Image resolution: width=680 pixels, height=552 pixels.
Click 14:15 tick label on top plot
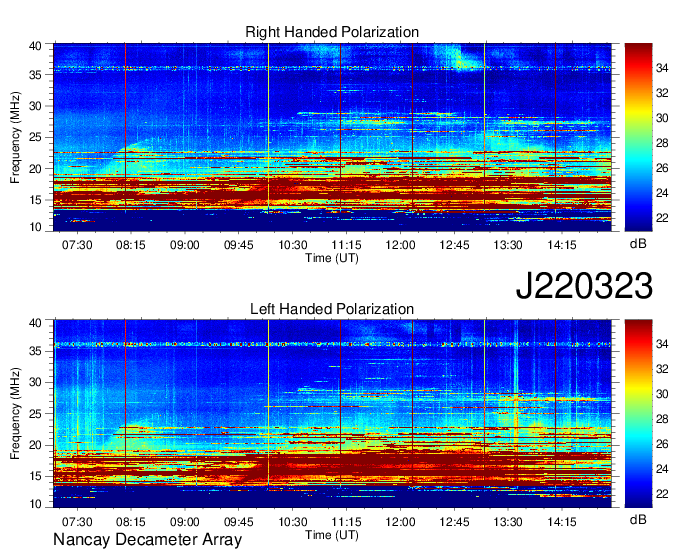point(562,245)
